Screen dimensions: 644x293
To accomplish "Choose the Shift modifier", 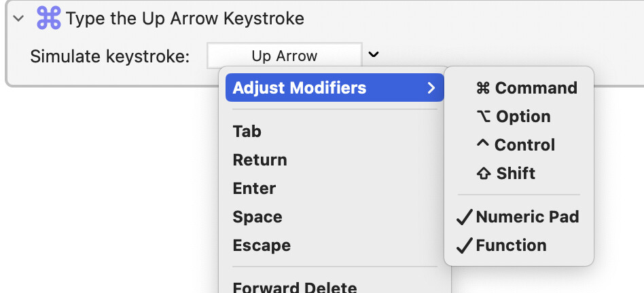I will [x=506, y=174].
